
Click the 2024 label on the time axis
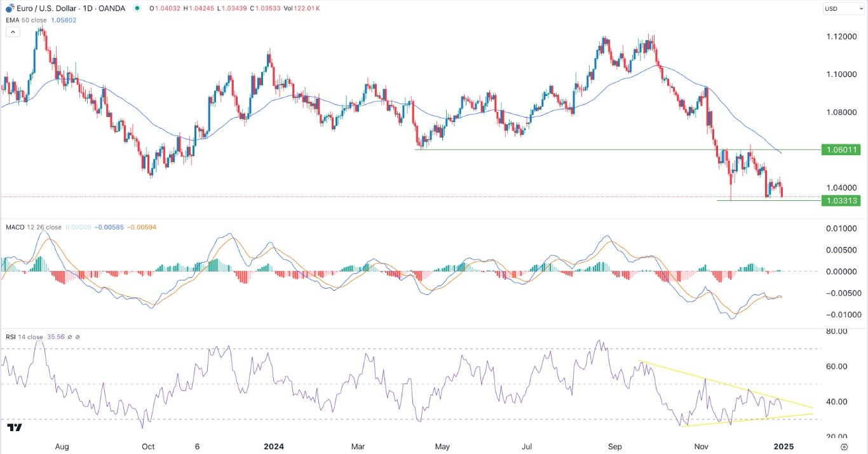pos(273,447)
